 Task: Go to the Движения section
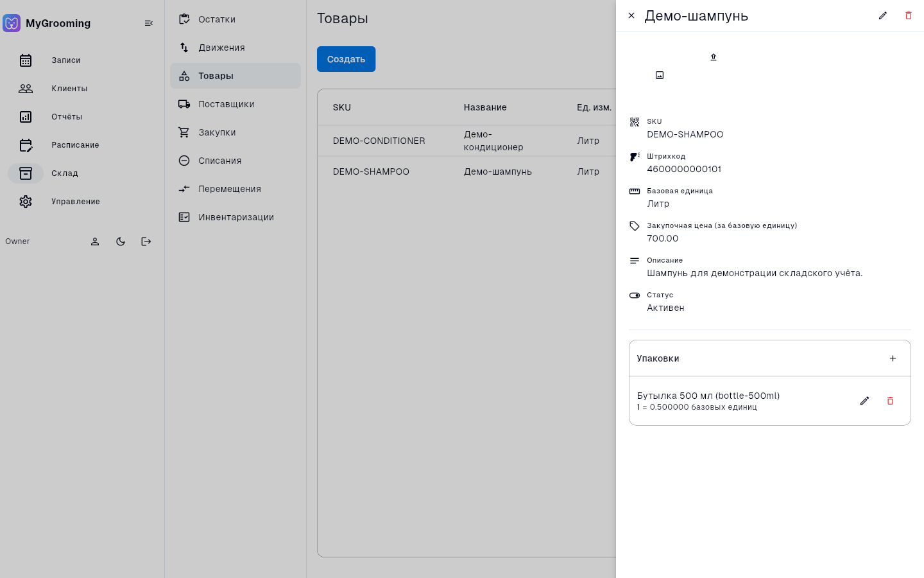(x=235, y=48)
